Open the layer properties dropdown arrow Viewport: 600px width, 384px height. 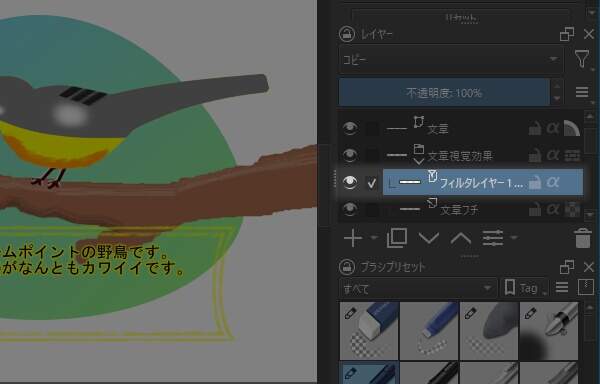pos(514,238)
